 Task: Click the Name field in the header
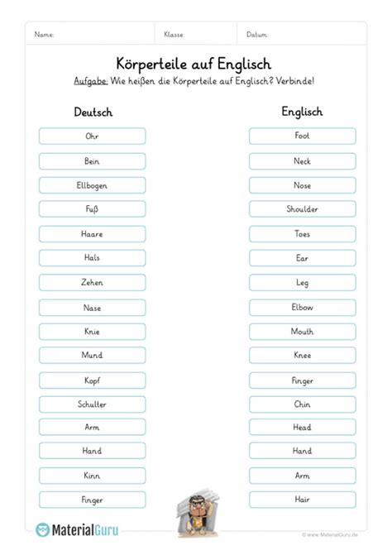pyautogui.click(x=90, y=35)
